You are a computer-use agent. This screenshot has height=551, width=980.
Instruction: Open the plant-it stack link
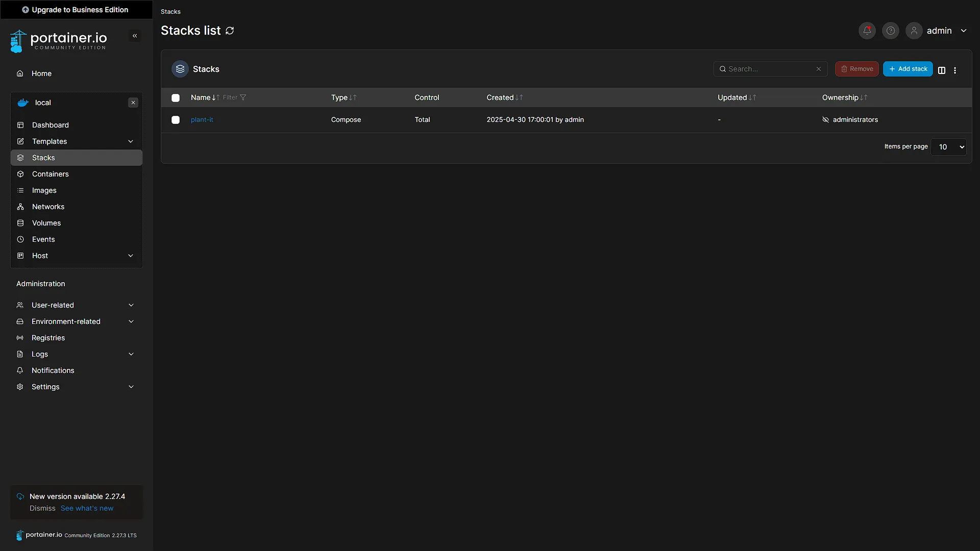click(x=202, y=119)
